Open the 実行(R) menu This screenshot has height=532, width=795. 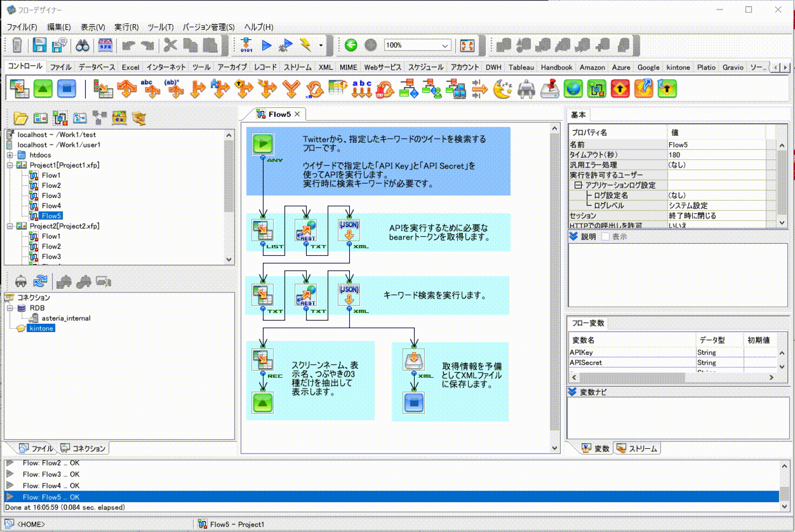(x=126, y=27)
